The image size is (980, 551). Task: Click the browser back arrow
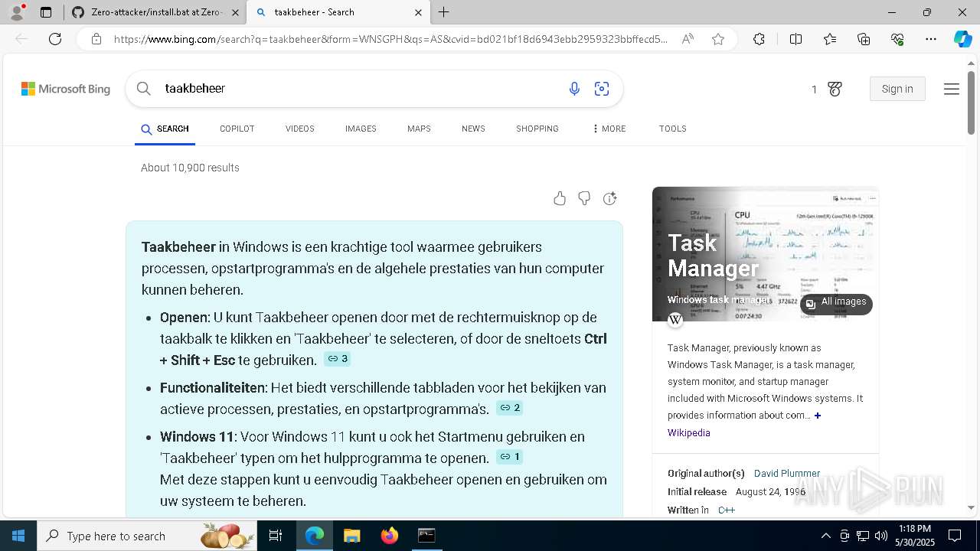pos(21,39)
